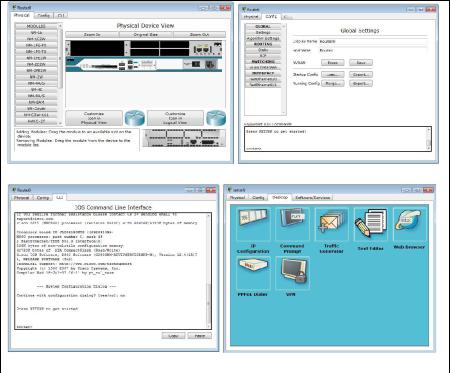Open the Software/Services tab

312,198
